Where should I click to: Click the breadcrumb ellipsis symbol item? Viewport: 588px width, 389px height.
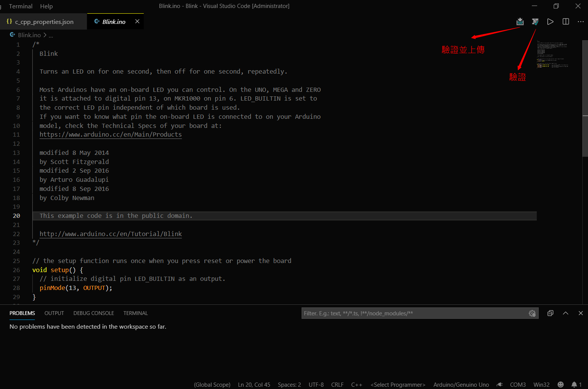(x=51, y=35)
